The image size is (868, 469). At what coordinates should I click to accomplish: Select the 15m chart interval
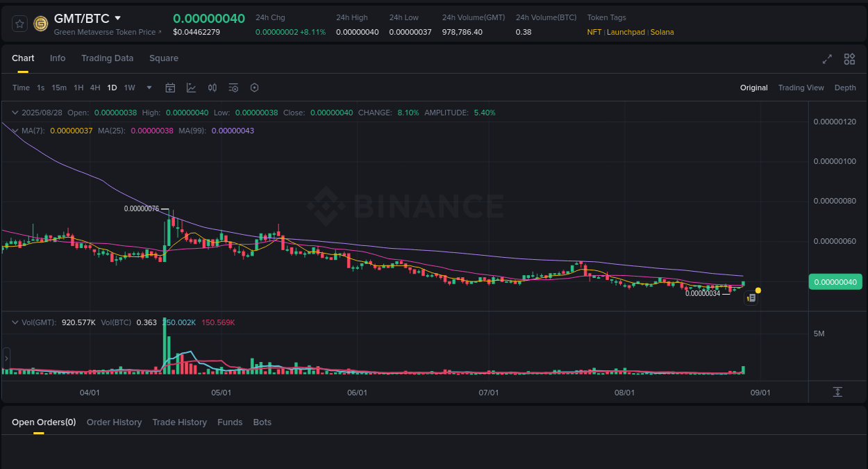(x=59, y=88)
